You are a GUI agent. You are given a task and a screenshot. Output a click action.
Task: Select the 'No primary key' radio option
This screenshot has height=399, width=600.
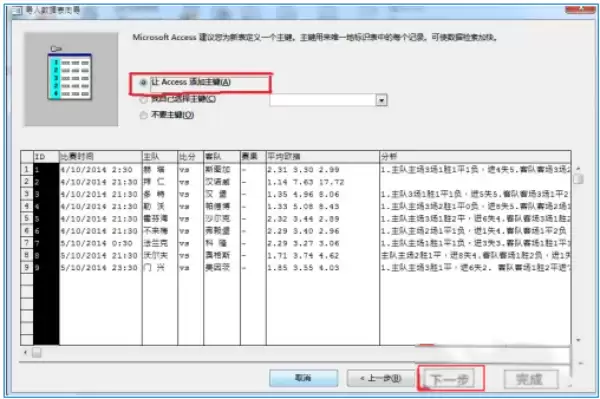click(x=143, y=115)
